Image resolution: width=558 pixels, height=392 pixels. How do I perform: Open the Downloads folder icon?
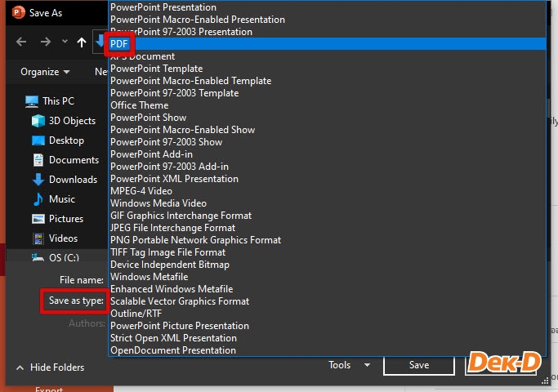coord(38,180)
